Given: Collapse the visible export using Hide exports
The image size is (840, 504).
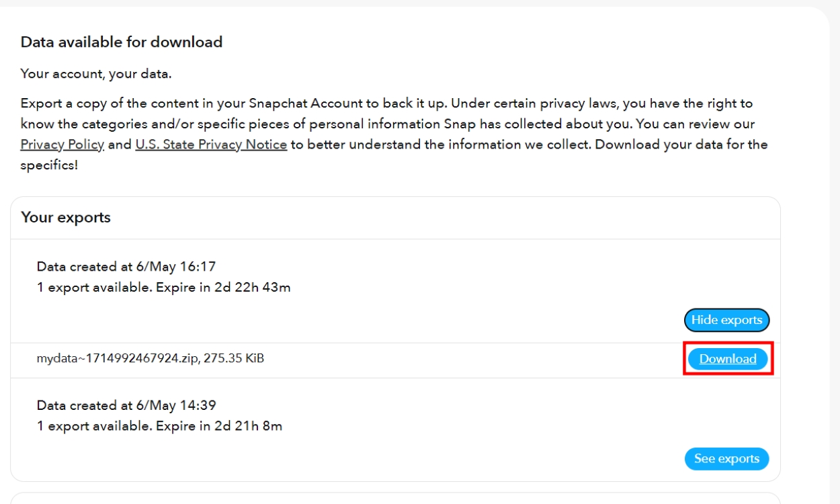Looking at the screenshot, I should (x=726, y=320).
